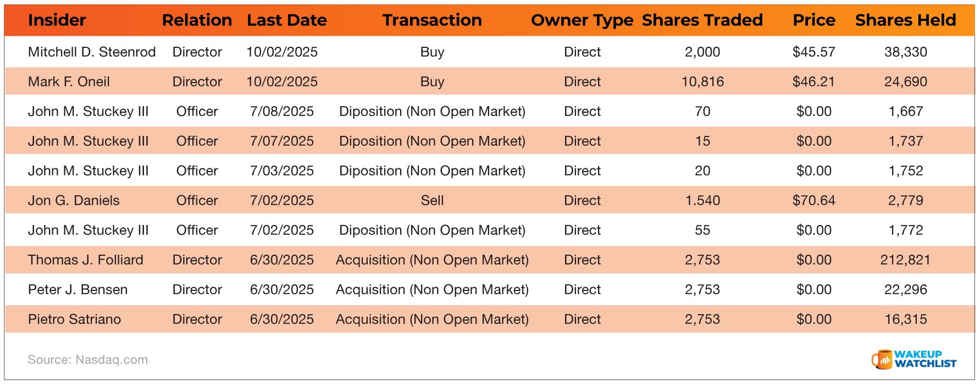Select the Owner Type column header
Image resolution: width=980 pixels, height=385 pixels.
(x=582, y=20)
